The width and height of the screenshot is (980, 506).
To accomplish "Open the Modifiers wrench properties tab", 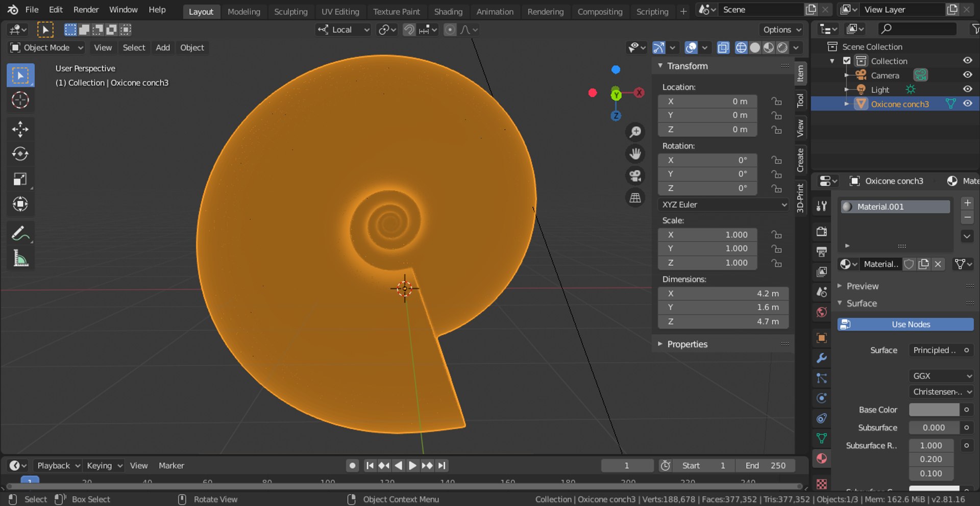I will coord(821,358).
